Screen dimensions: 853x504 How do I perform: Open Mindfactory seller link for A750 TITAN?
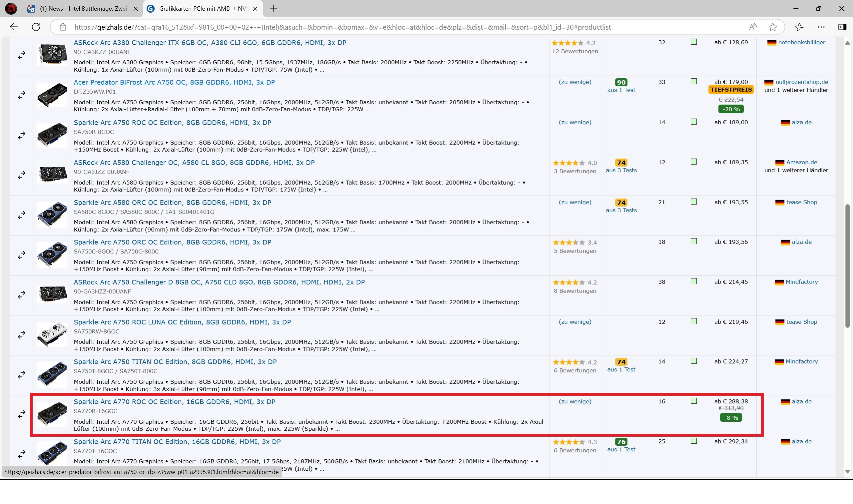click(801, 362)
